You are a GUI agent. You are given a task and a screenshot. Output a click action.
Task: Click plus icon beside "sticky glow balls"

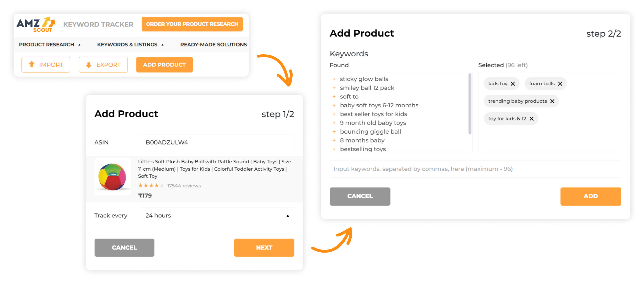[x=334, y=79]
